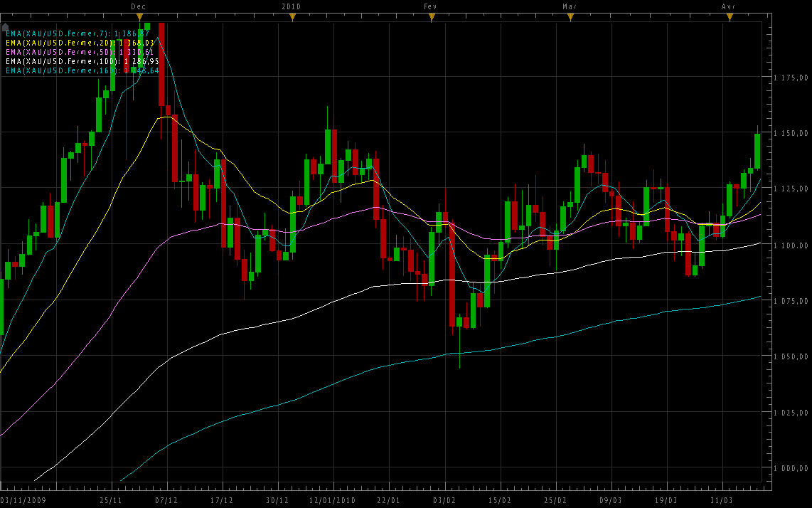Click the 07/12 date label
This screenshot has height=508, width=812.
(x=166, y=500)
